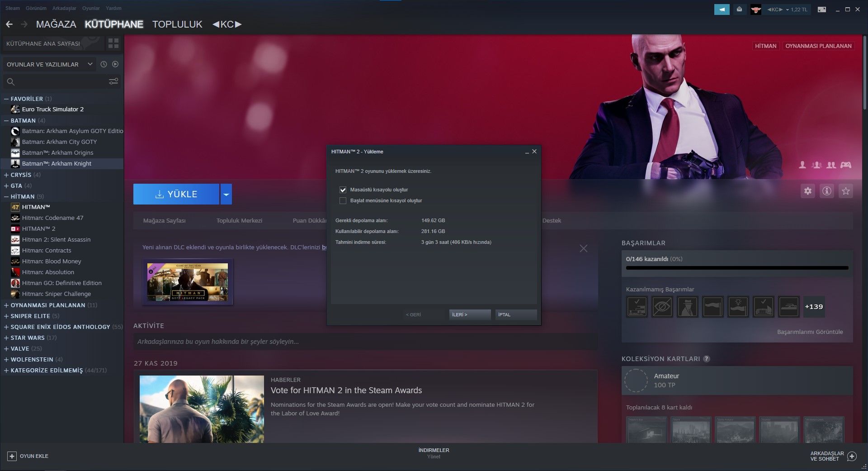
Task: Expand the CRYSIS category
Action: click(x=6, y=175)
